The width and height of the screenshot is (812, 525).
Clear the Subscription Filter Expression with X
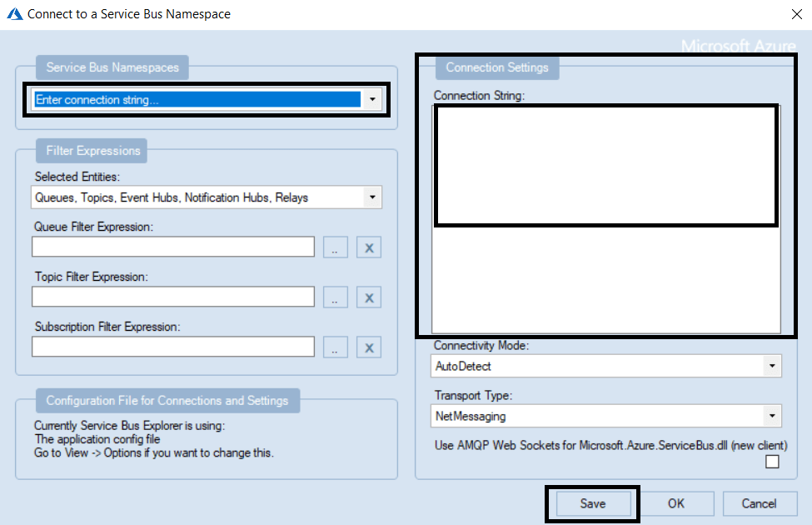pyautogui.click(x=368, y=347)
